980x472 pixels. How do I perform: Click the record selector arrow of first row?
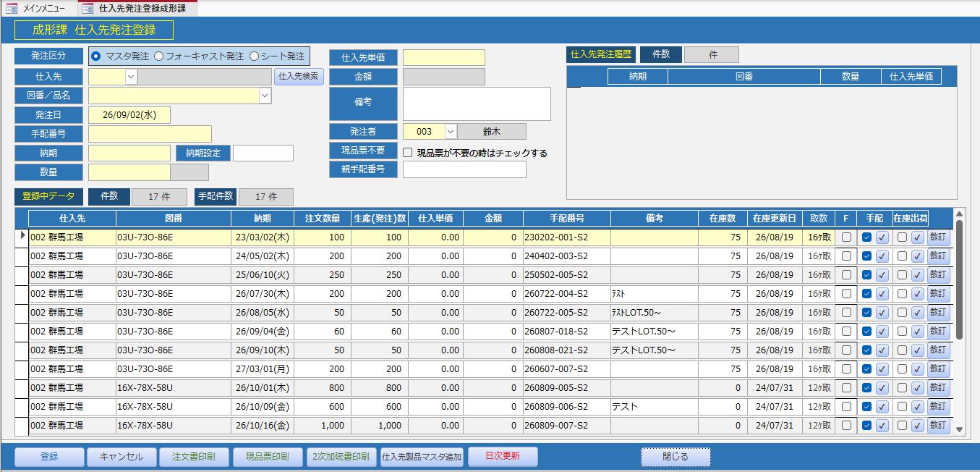click(22, 237)
